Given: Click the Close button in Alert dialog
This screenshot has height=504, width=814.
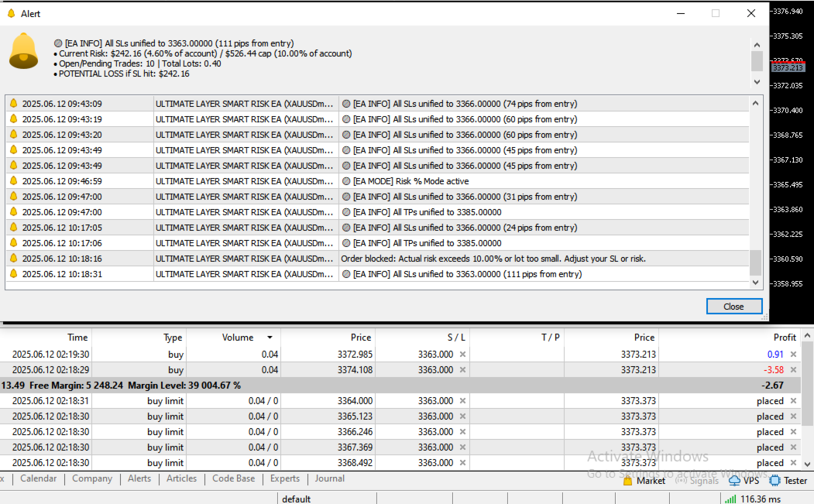Looking at the screenshot, I should coord(733,307).
